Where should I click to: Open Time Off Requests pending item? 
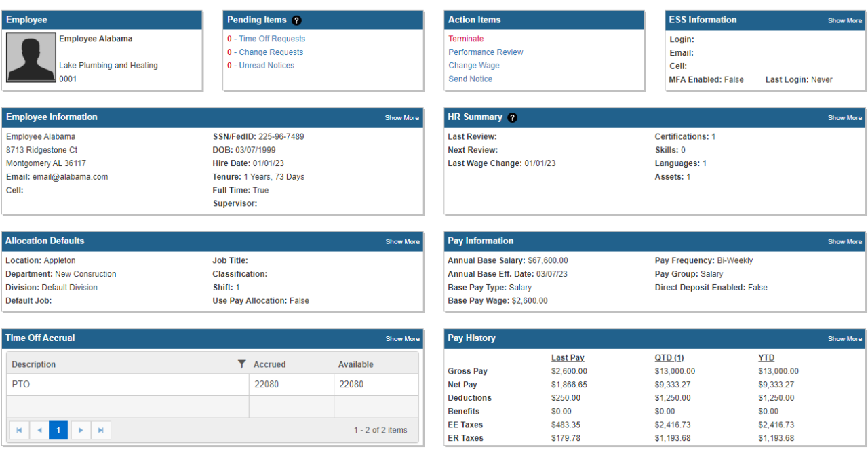pyautogui.click(x=271, y=39)
